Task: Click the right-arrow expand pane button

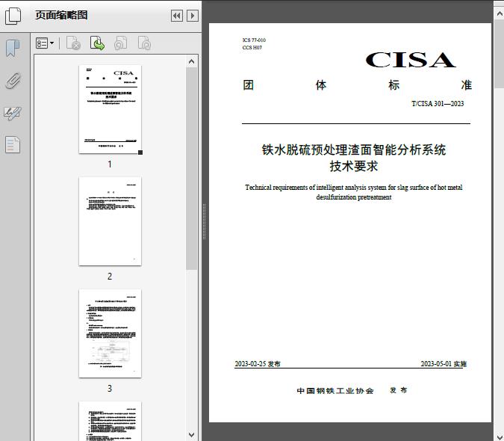Action: tap(192, 16)
